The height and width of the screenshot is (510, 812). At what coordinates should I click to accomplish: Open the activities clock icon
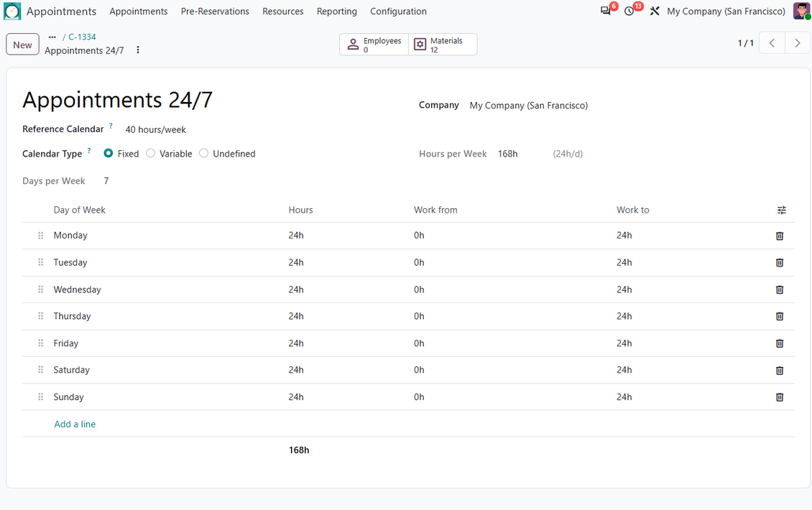(629, 11)
